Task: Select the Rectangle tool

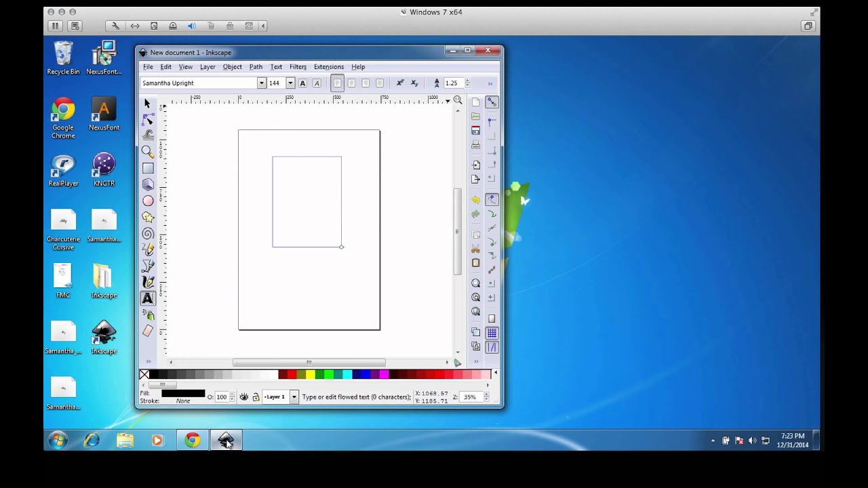Action: 148,168
